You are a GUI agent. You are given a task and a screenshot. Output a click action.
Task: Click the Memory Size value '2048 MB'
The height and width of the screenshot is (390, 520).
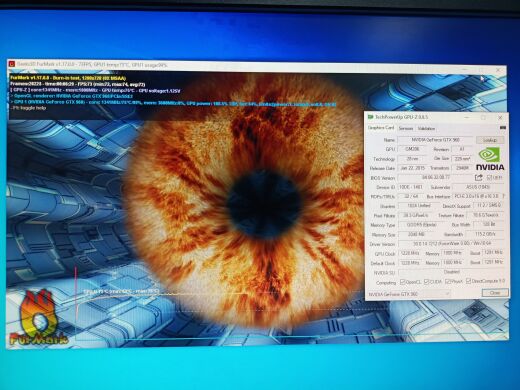pos(415,234)
